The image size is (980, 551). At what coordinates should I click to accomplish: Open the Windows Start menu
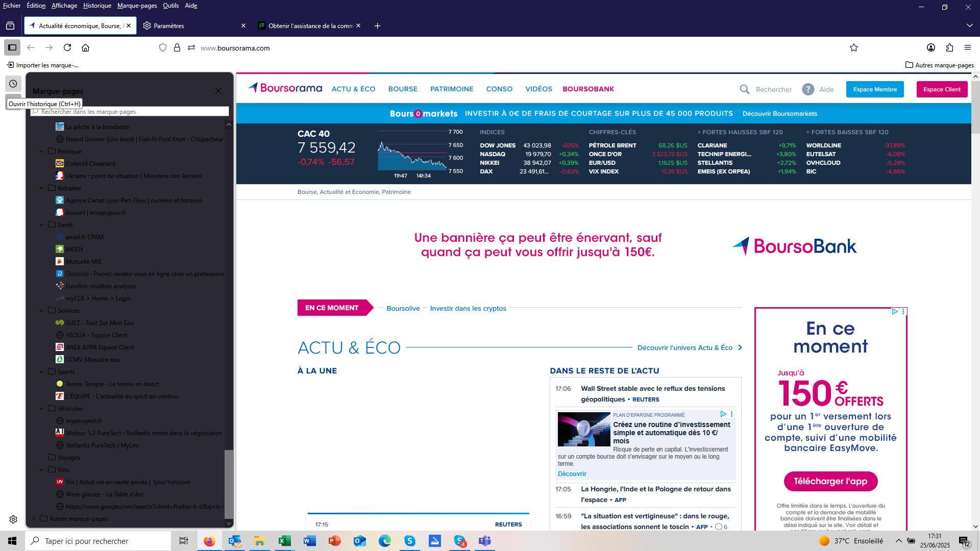pyautogui.click(x=12, y=541)
